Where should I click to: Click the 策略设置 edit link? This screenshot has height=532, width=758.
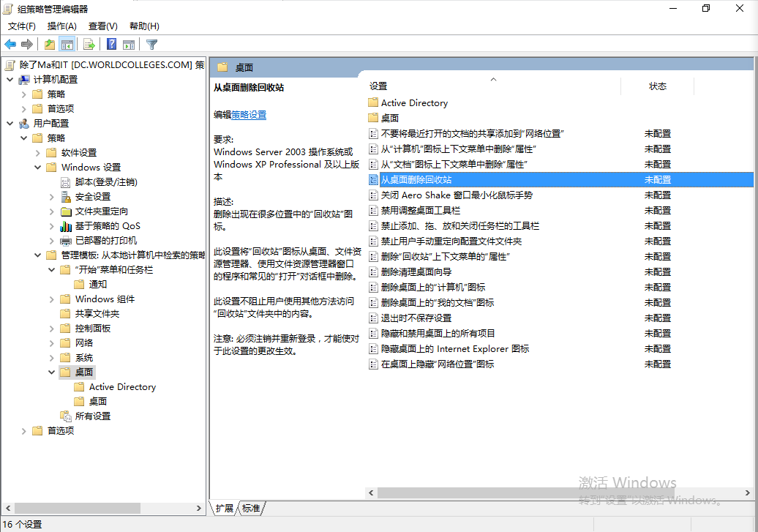(249, 115)
